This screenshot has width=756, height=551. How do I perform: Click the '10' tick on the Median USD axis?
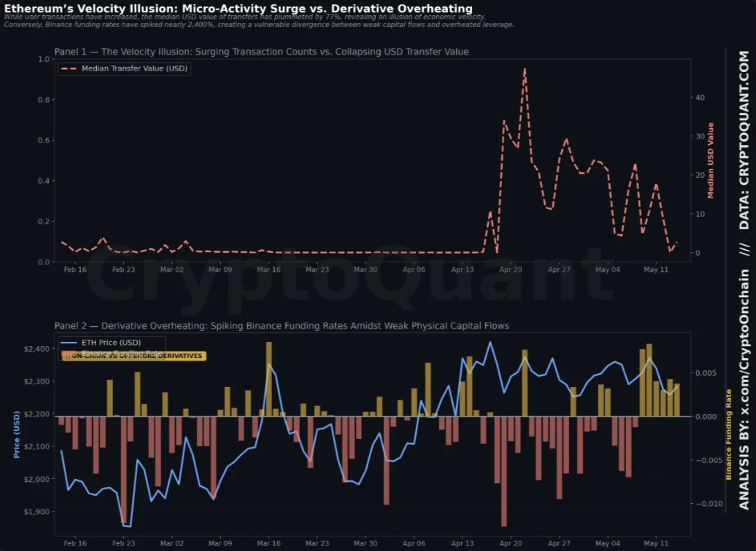pyautogui.click(x=700, y=214)
